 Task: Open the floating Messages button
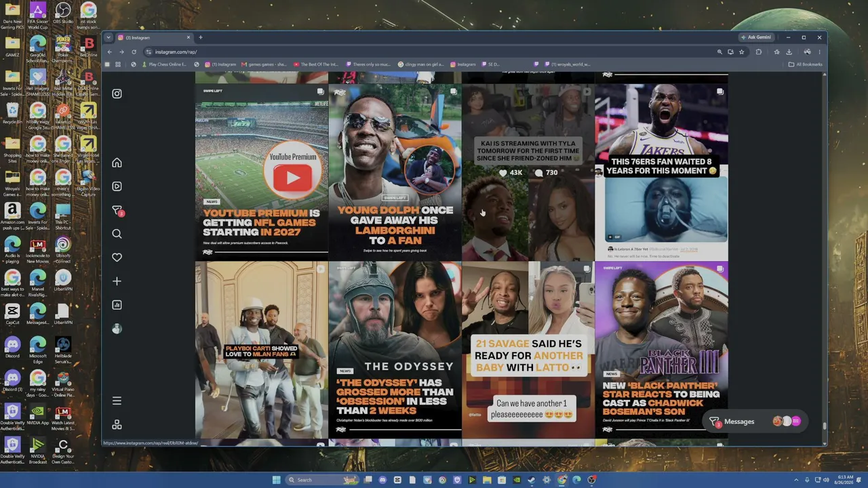[755, 422]
